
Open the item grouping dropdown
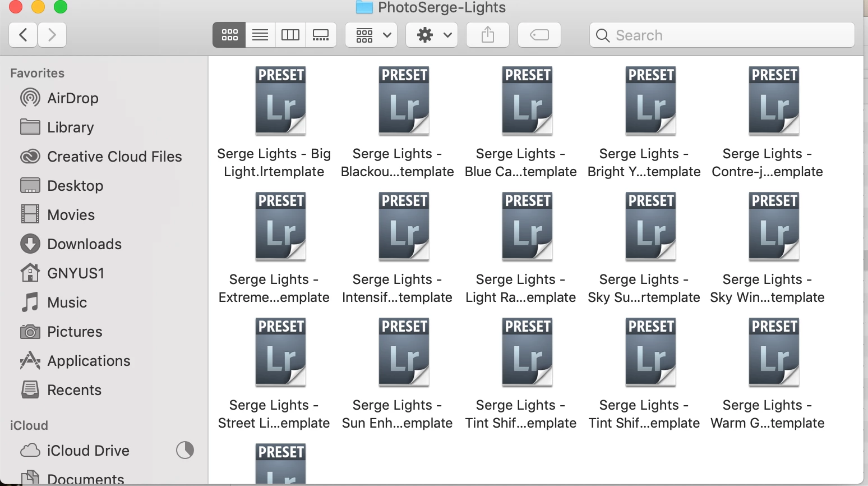point(371,35)
